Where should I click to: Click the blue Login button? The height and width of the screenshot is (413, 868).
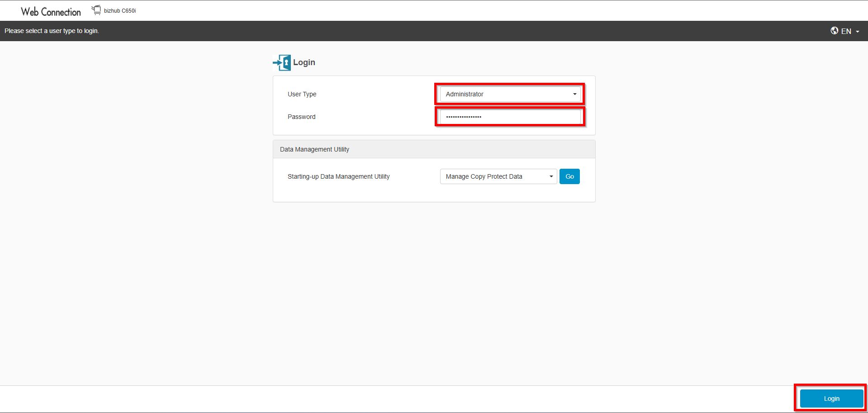coord(831,399)
